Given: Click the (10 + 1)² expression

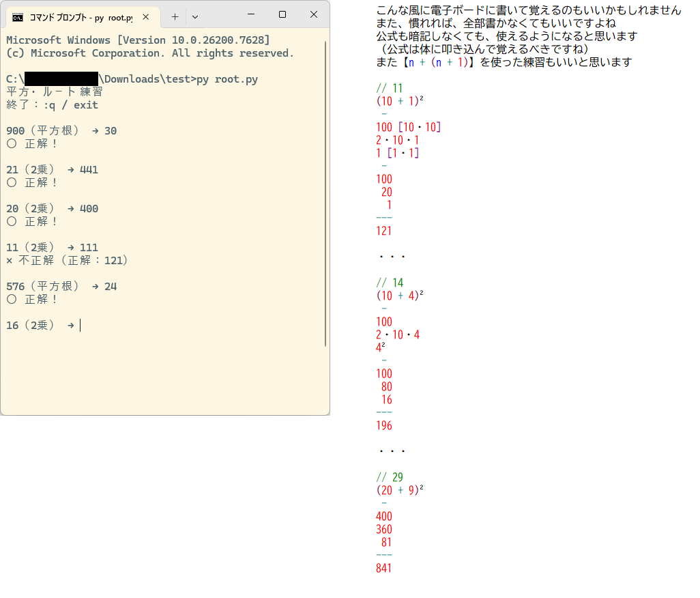Looking at the screenshot, I should click(400, 101).
